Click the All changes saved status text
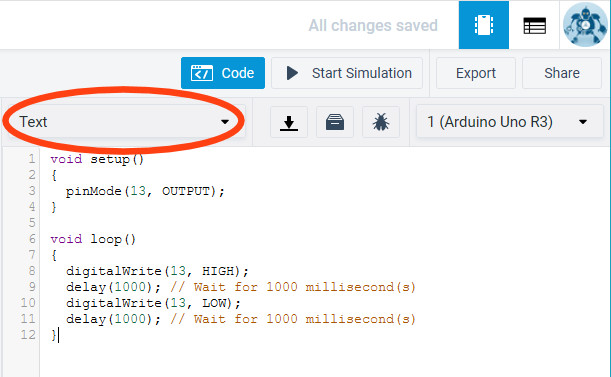Viewport: 611px width, 377px height. tap(373, 26)
